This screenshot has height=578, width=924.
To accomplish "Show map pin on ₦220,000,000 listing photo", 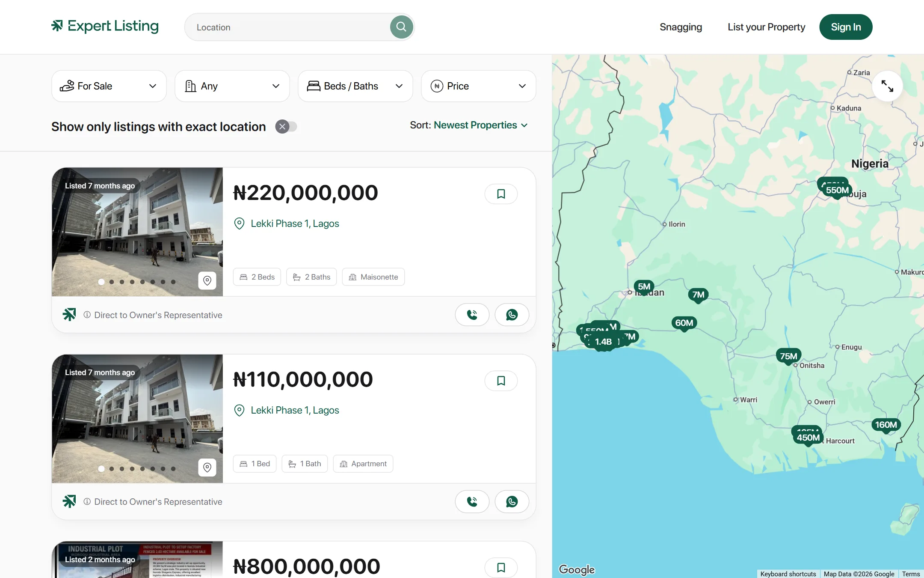I will pos(207,280).
